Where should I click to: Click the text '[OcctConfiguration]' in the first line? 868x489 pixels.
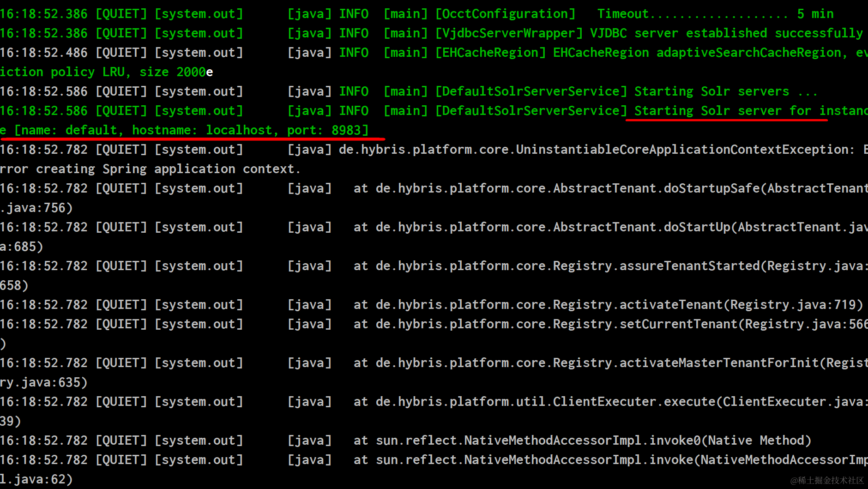[x=506, y=14]
